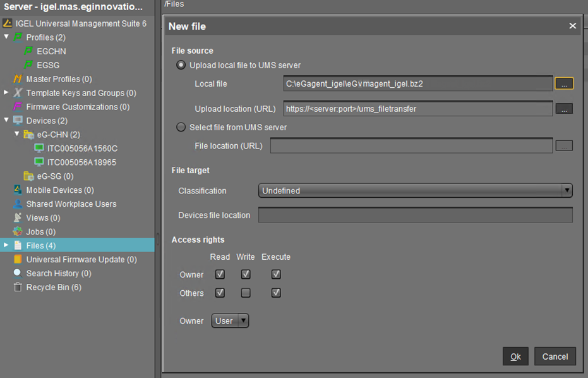Open Recycle Bin (6) in tree

click(54, 288)
